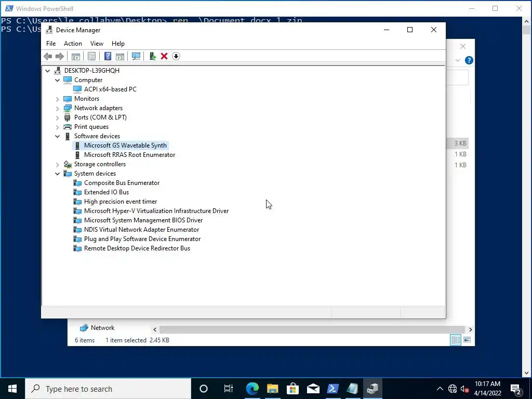Click the muted volume tray icon
The height and width of the screenshot is (399, 532).
tap(464, 389)
